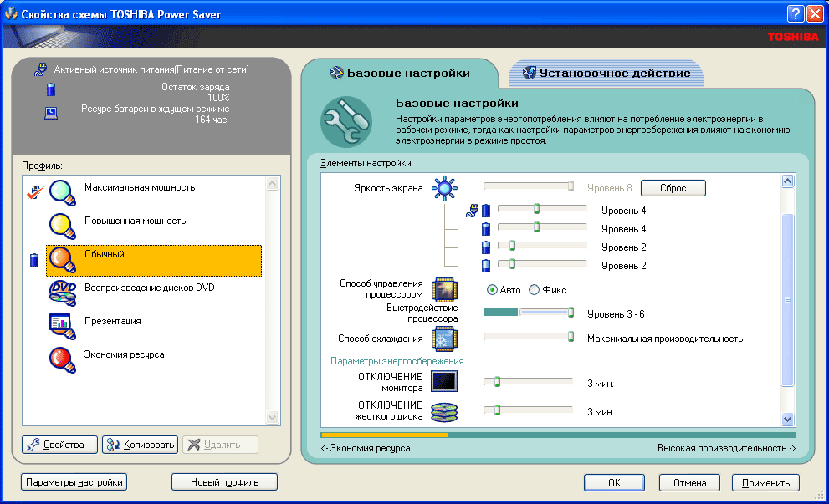Screen dimensions: 829x504
Task: Click the Презентация profile icon
Action: [x=63, y=327]
